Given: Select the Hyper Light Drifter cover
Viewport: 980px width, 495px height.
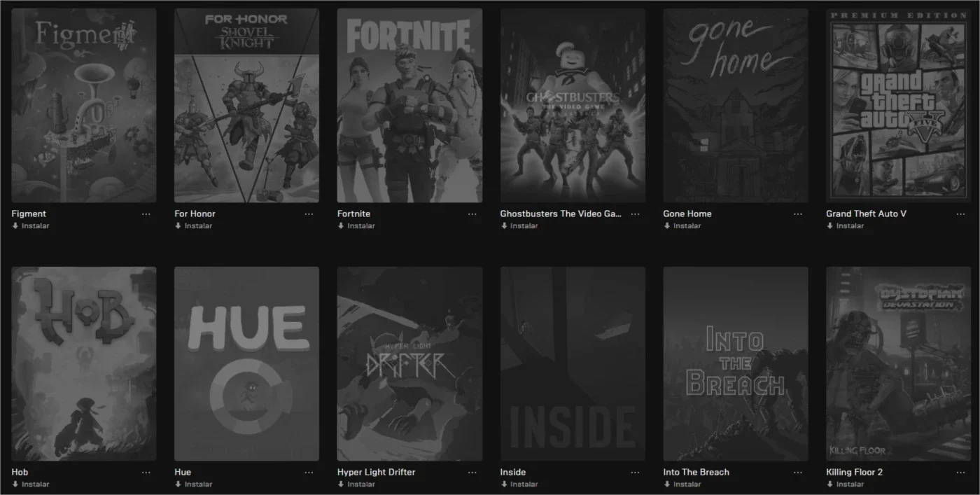Looking at the screenshot, I should point(409,364).
